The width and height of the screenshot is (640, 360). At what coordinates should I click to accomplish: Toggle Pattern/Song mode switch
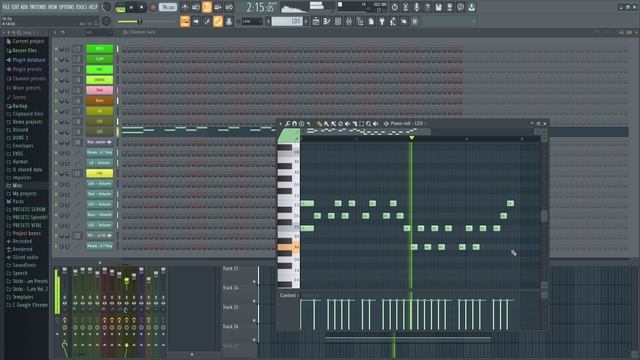(120, 7)
